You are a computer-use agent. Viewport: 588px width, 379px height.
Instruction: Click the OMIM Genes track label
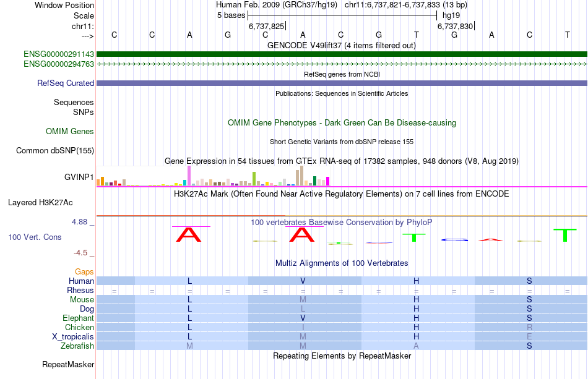tap(70, 132)
